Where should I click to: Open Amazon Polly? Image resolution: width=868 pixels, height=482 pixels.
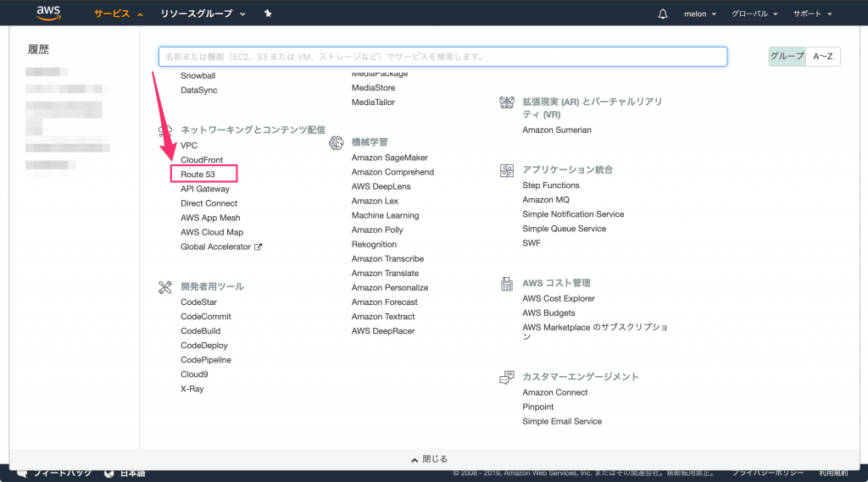coord(377,230)
